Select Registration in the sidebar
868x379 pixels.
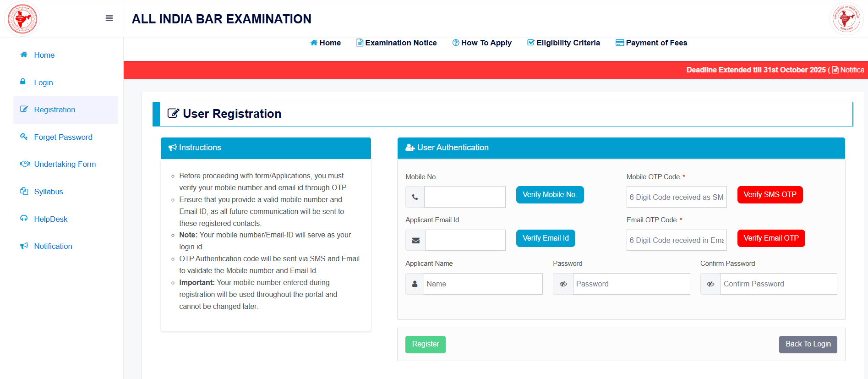pyautogui.click(x=66, y=110)
